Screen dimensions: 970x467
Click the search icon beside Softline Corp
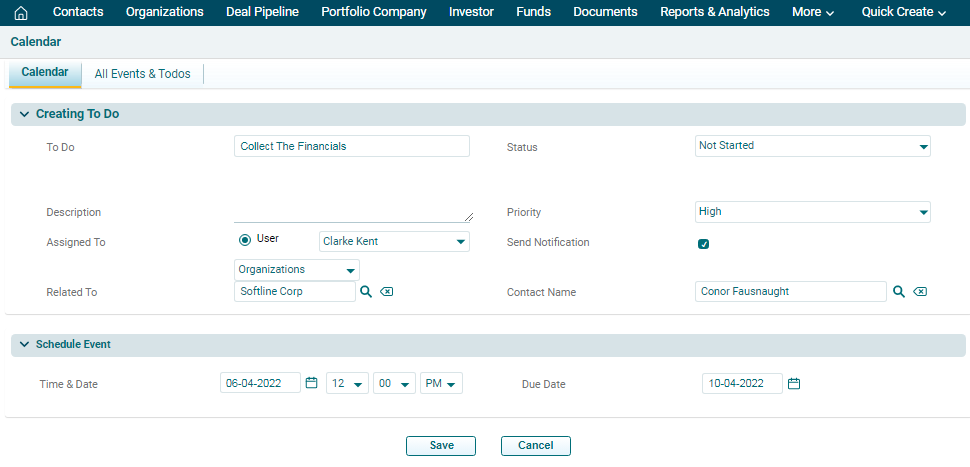pos(366,291)
